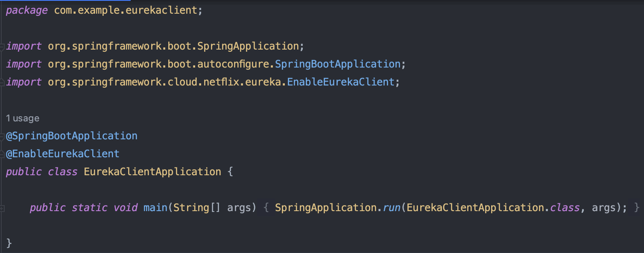Image resolution: width=644 pixels, height=253 pixels.
Task: Click the 'String[]' parameter type
Action: coord(197,208)
